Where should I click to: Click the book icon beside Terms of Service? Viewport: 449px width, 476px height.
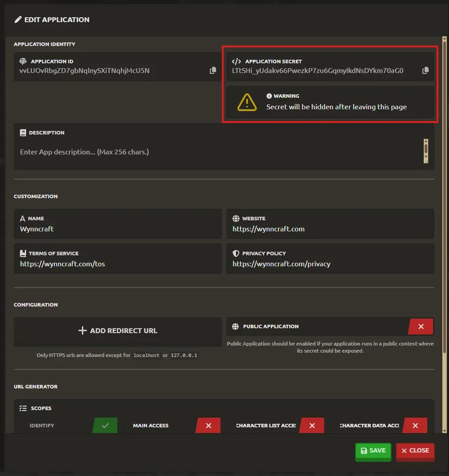23,253
